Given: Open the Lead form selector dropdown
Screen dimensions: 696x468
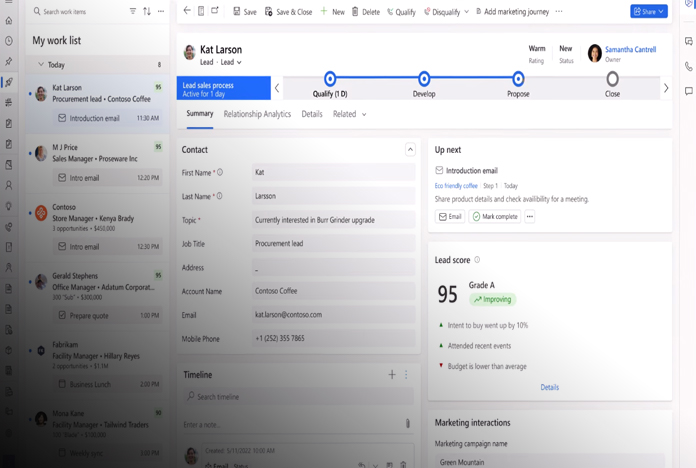Looking at the screenshot, I should pos(231,62).
